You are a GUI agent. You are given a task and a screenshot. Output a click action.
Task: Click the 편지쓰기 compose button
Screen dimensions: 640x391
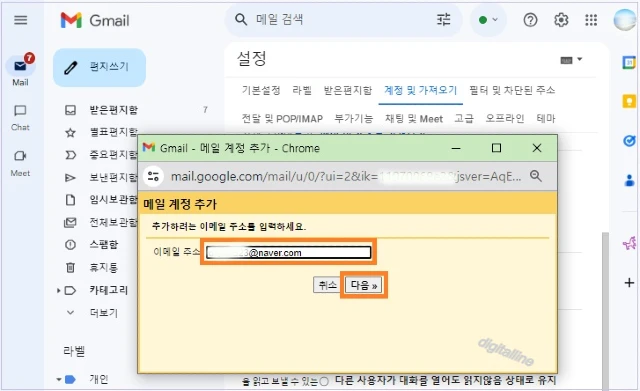[x=99, y=67]
